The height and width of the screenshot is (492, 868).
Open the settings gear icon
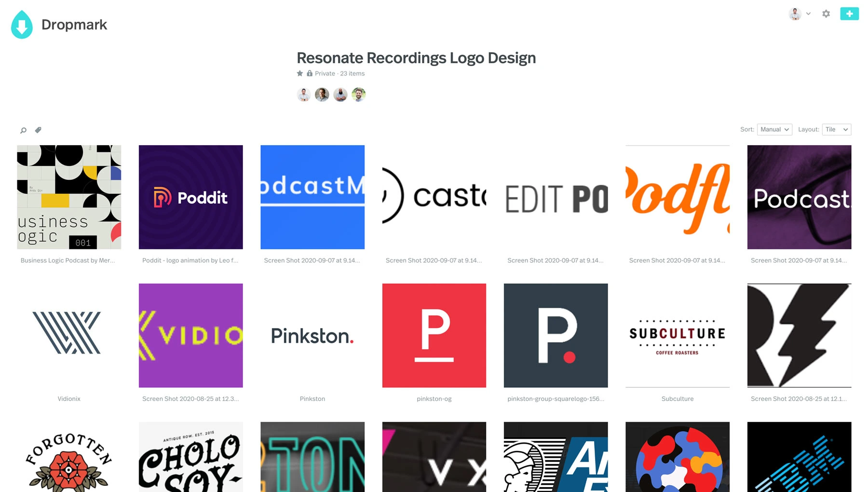826,14
